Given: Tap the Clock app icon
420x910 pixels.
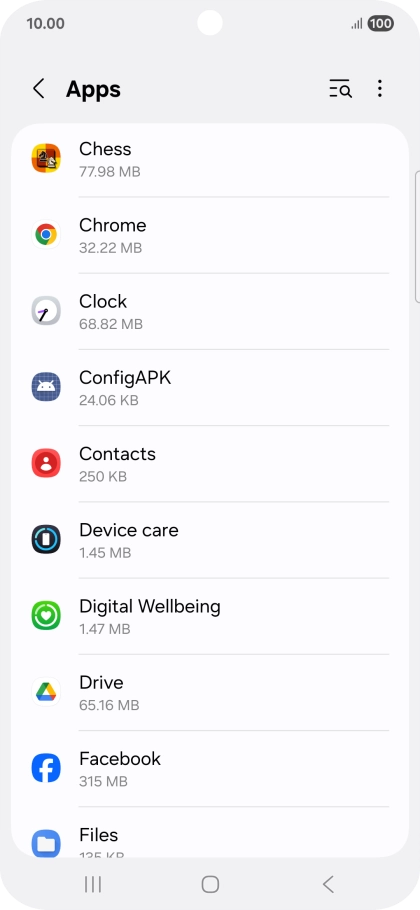Looking at the screenshot, I should (x=46, y=310).
